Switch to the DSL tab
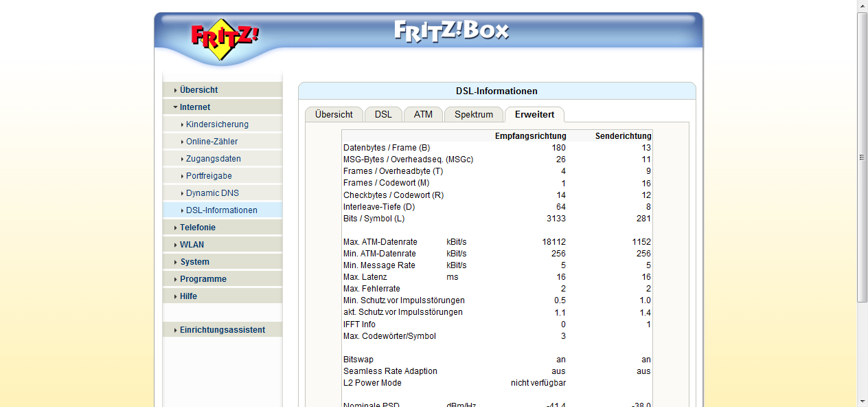 click(383, 115)
